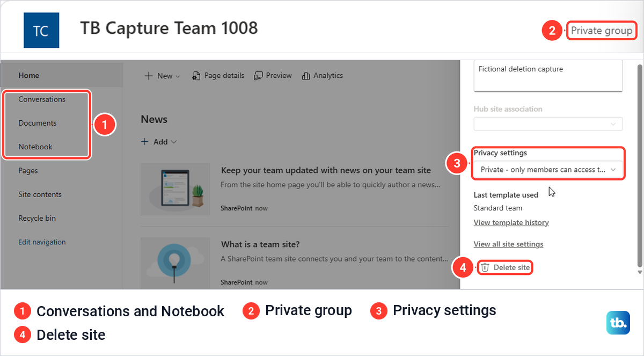Viewport: 644px width, 356px height.
Task: Click the 'Fictional deletion capture' description field
Action: [548, 76]
